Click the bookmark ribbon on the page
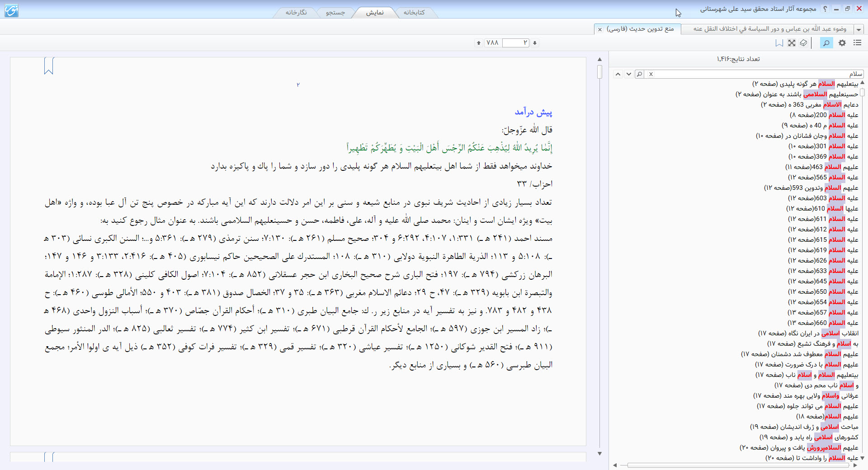Screen dimensions: 868x470 pyautogui.click(x=49, y=66)
